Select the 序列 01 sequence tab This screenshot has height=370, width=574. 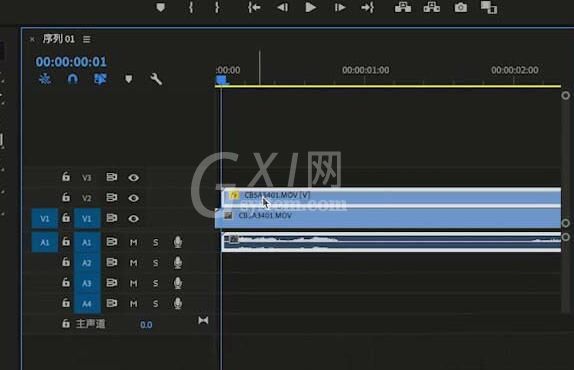click(x=59, y=39)
